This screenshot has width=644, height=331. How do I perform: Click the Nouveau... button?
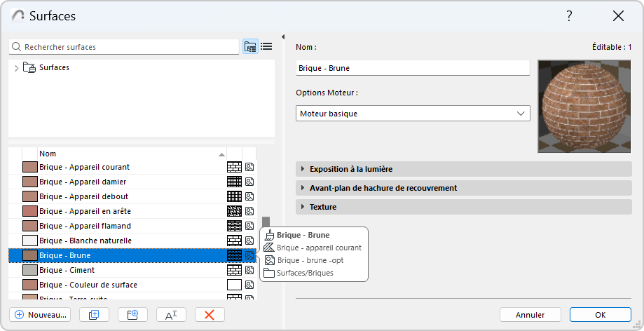[x=41, y=315]
